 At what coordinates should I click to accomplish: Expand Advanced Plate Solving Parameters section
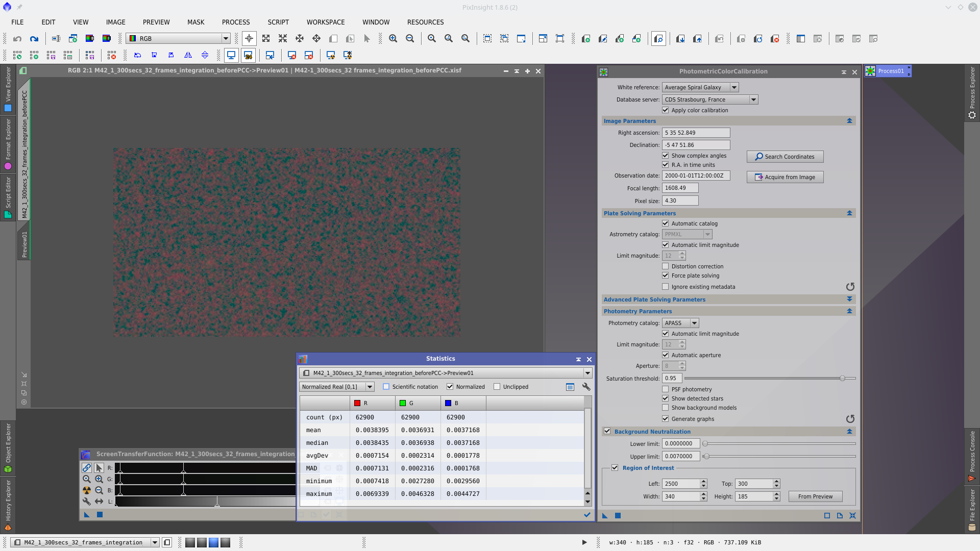point(849,299)
